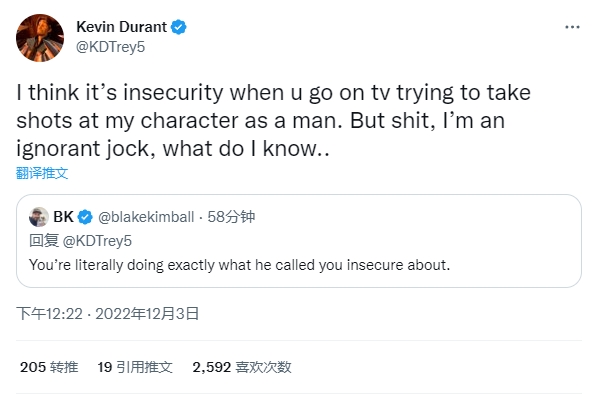Open the three-dot more options menu
This screenshot has width=595, height=395.
pos(572,27)
